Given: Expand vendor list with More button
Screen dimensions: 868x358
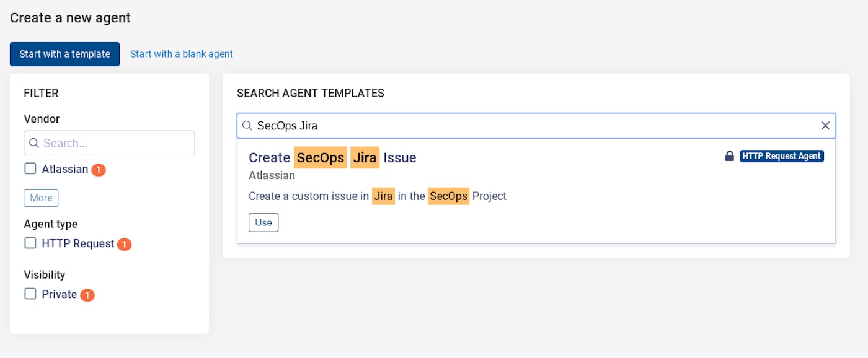Looking at the screenshot, I should 41,198.
